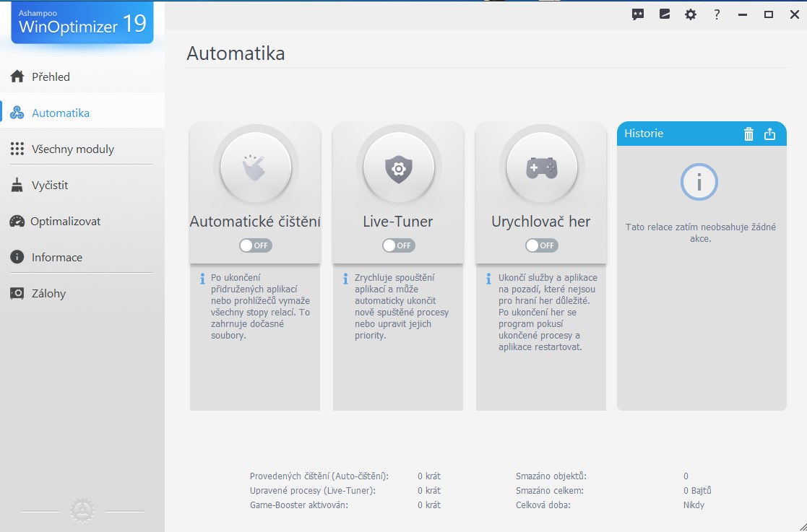
Task: Delete history with the trash icon
Action: coord(748,134)
